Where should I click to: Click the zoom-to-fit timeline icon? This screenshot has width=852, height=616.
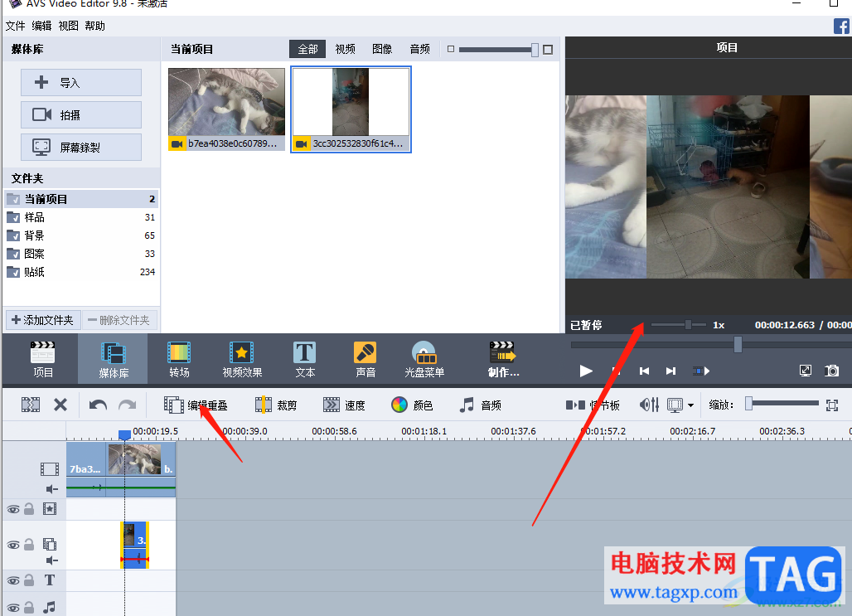(832, 405)
